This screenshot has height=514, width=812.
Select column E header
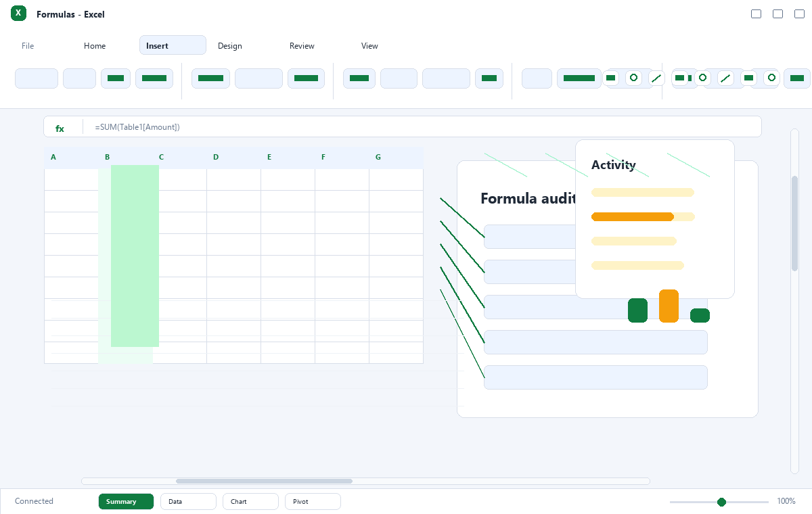(269, 158)
